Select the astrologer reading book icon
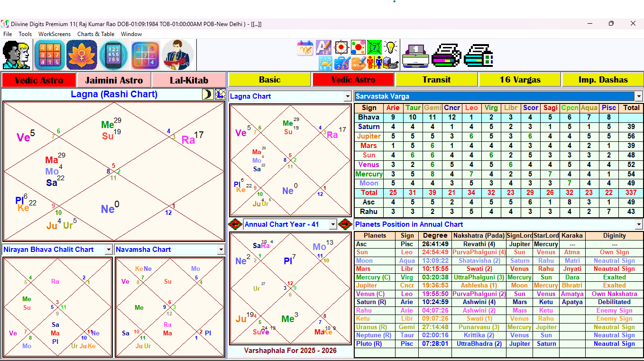Screen dimensions: 644x361 pyautogui.click(x=177, y=54)
